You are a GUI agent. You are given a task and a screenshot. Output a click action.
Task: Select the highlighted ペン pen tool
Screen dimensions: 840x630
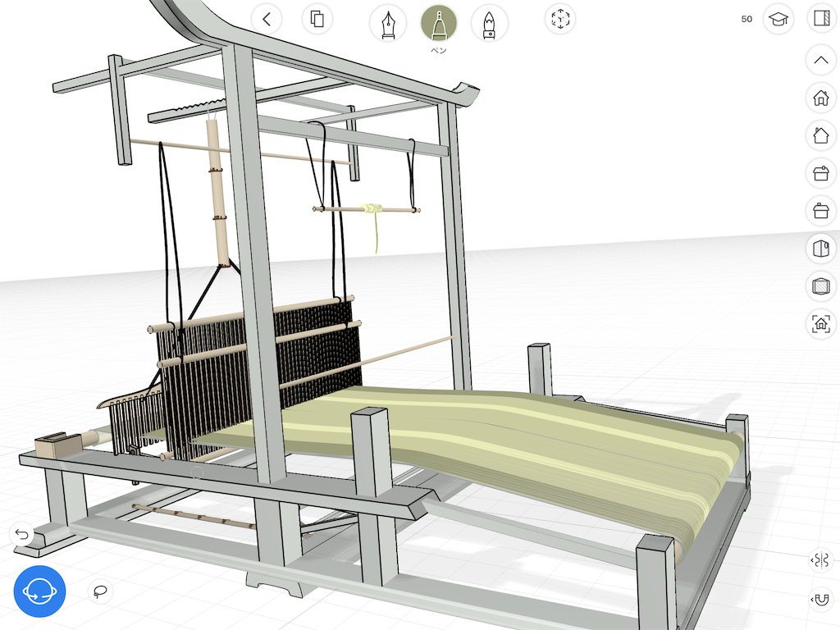(439, 24)
